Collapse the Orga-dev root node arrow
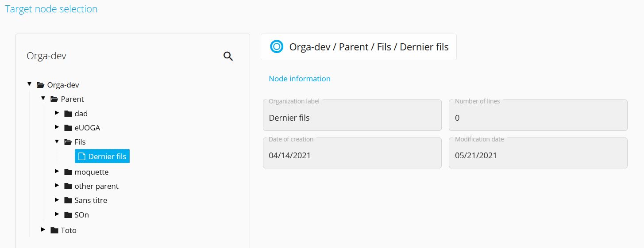 point(29,84)
